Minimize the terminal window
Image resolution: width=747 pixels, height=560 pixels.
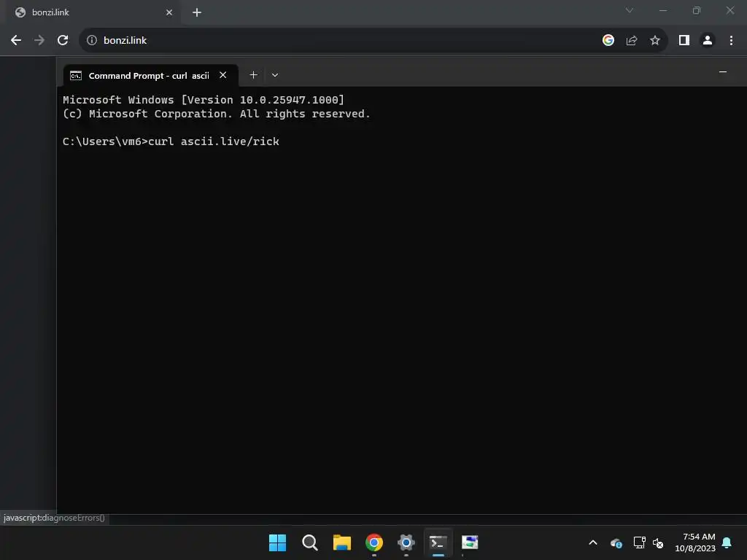pos(723,72)
